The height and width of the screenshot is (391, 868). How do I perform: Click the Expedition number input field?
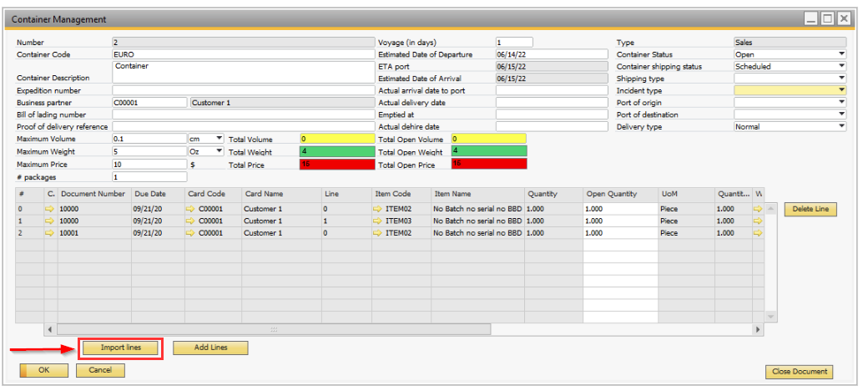pyautogui.click(x=242, y=90)
